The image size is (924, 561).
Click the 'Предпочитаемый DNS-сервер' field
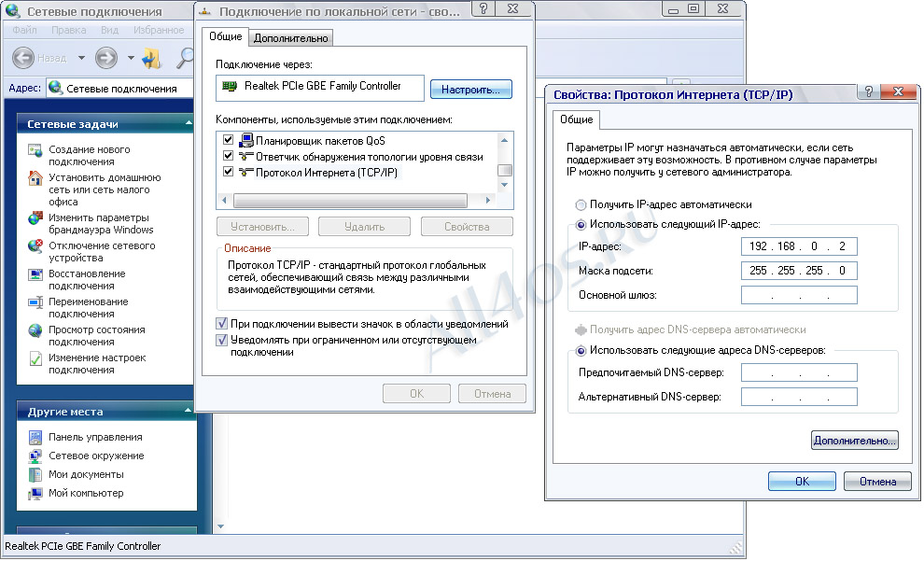799,372
